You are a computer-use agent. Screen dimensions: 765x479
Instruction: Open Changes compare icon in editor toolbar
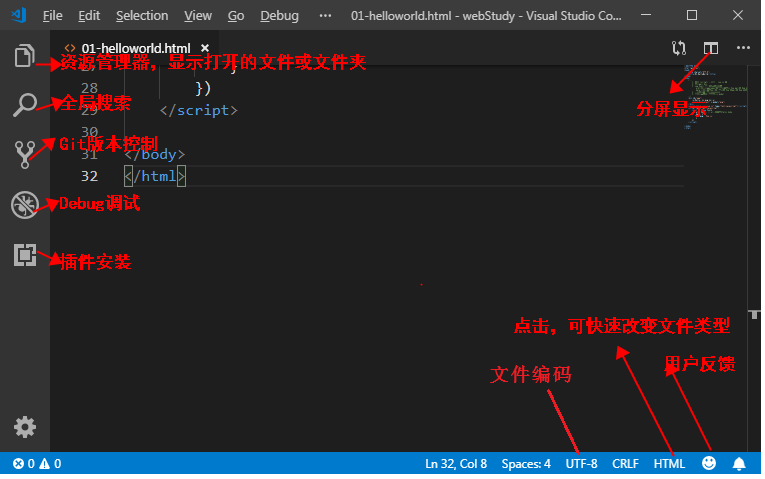(x=679, y=48)
